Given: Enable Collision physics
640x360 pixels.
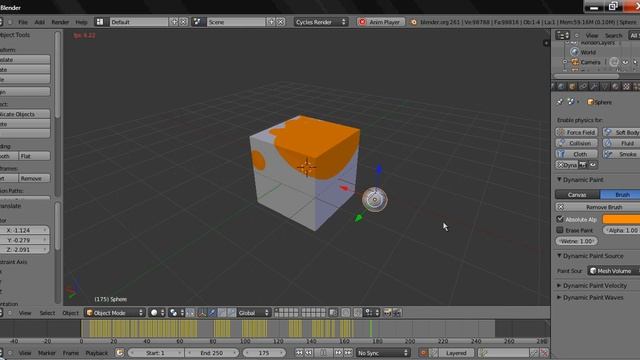Looking at the screenshot, I should tap(576, 143).
